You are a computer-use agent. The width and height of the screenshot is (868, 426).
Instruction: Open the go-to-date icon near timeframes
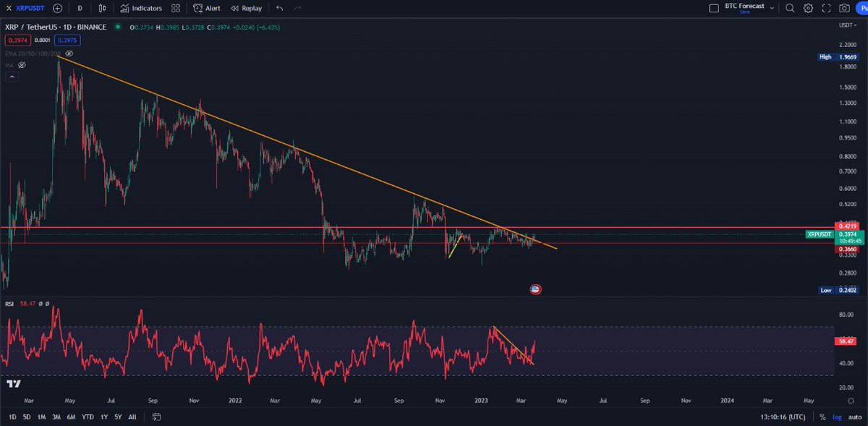coord(156,417)
